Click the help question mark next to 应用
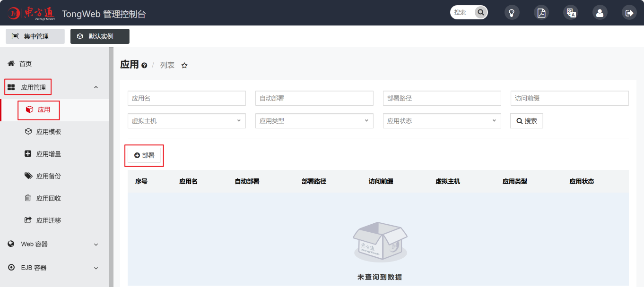Viewport: 644px width, 287px height. click(144, 66)
